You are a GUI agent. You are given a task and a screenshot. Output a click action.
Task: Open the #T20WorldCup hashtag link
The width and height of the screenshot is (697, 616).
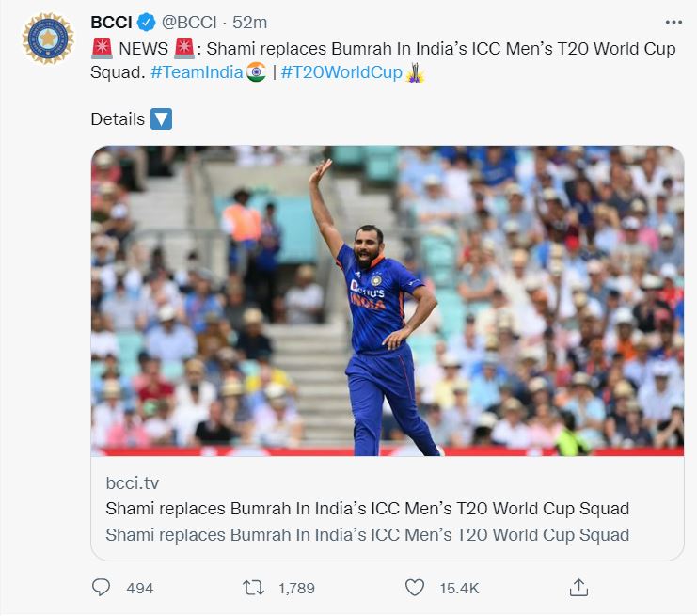tap(341, 72)
